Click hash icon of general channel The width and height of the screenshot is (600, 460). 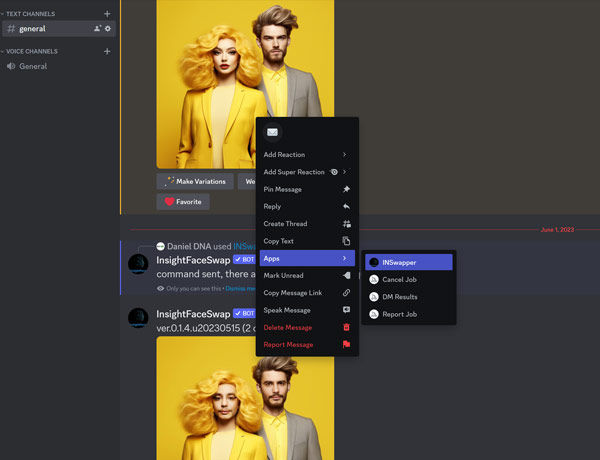pos(11,29)
